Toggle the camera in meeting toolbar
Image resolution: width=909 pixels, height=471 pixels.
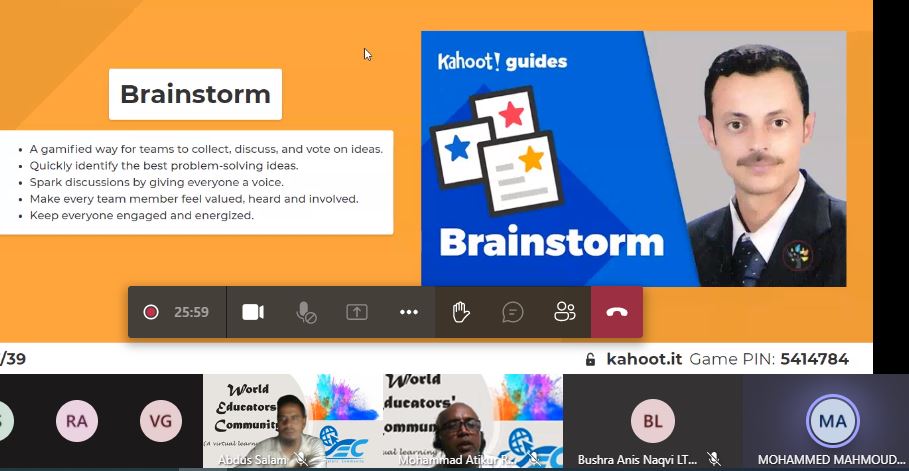point(253,312)
